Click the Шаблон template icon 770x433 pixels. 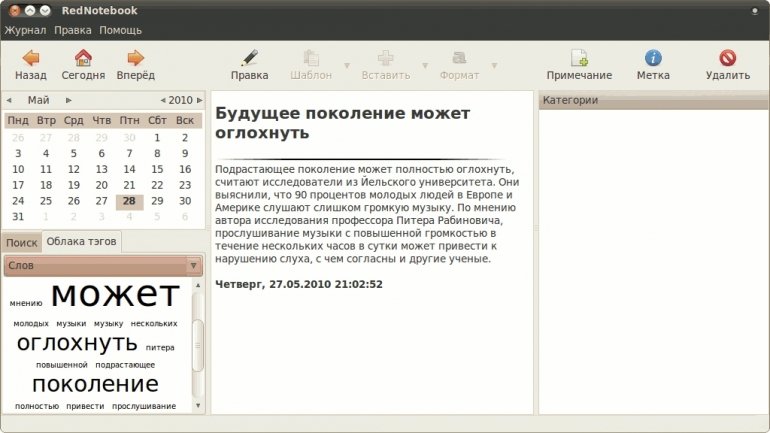pos(311,58)
